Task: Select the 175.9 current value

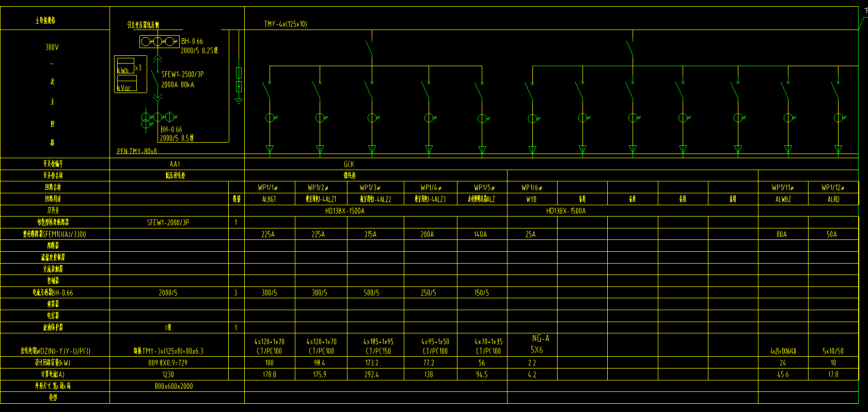Action: pyautogui.click(x=320, y=374)
